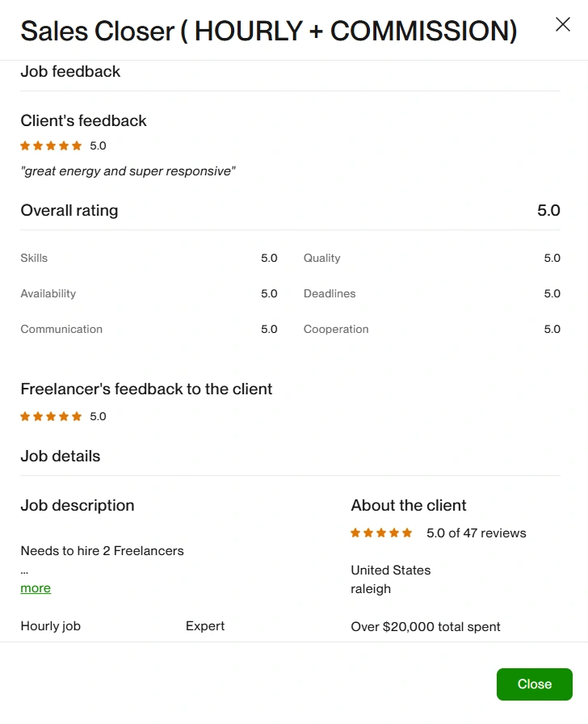This screenshot has height=724, width=588.
Task: Expand job description with the more link
Action: coord(36,588)
